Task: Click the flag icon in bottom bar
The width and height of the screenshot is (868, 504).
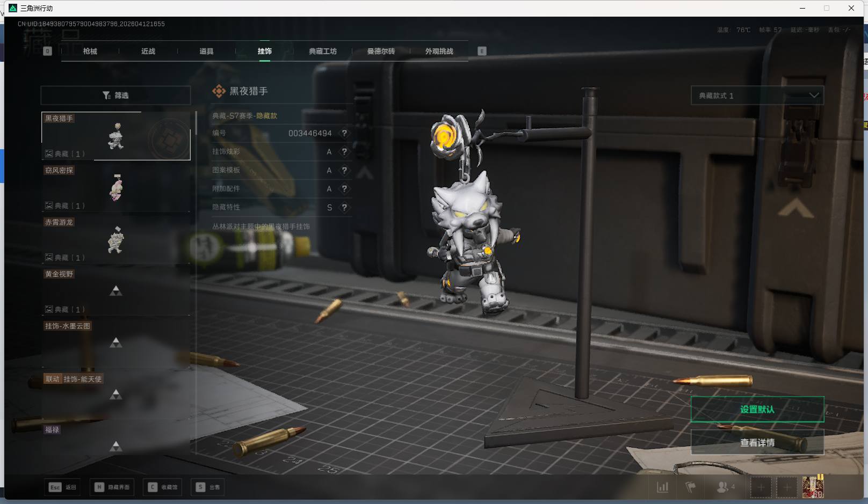Action: [x=690, y=487]
